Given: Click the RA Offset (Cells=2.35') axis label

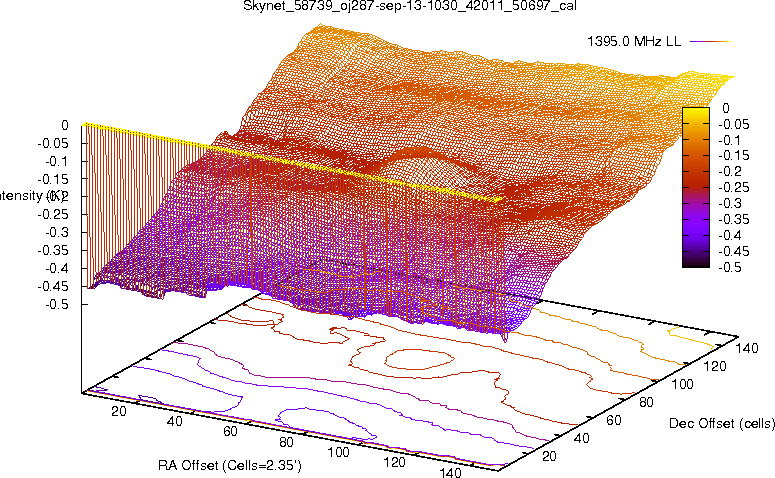Looking at the screenshot, I should [x=230, y=465].
